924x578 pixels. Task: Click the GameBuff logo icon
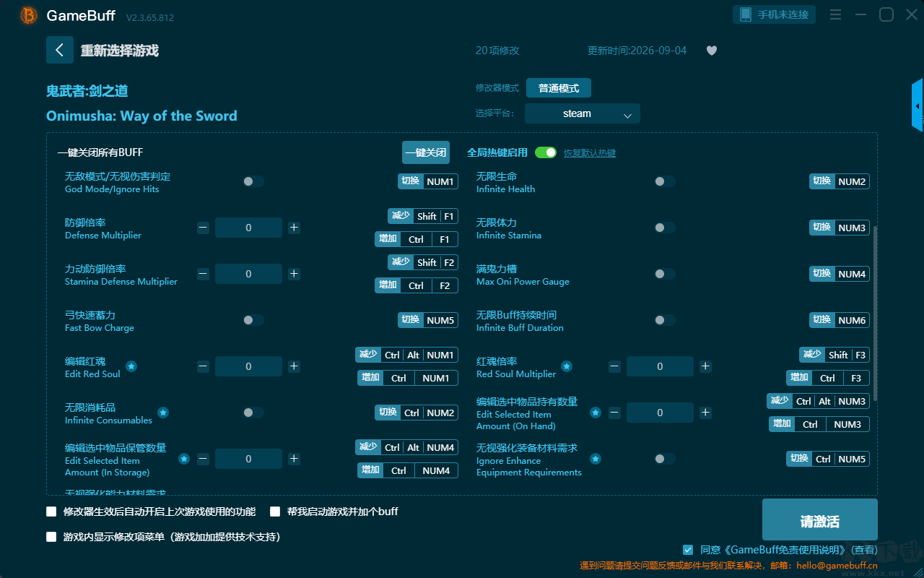pos(29,15)
